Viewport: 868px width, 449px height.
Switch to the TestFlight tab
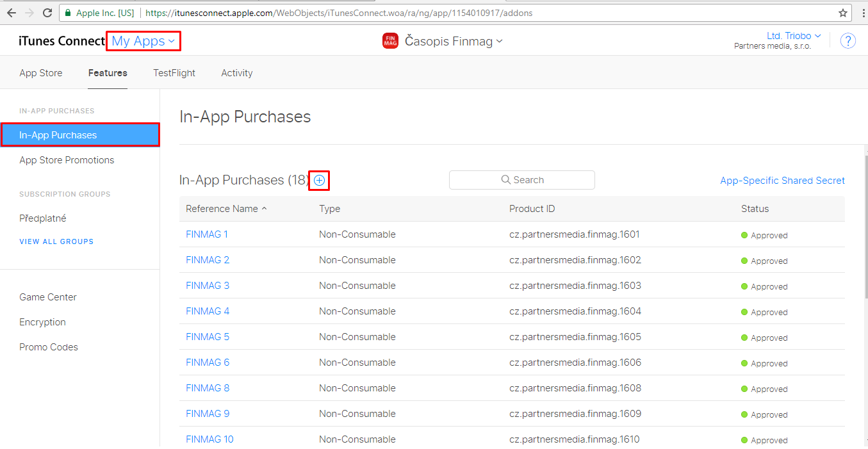174,73
